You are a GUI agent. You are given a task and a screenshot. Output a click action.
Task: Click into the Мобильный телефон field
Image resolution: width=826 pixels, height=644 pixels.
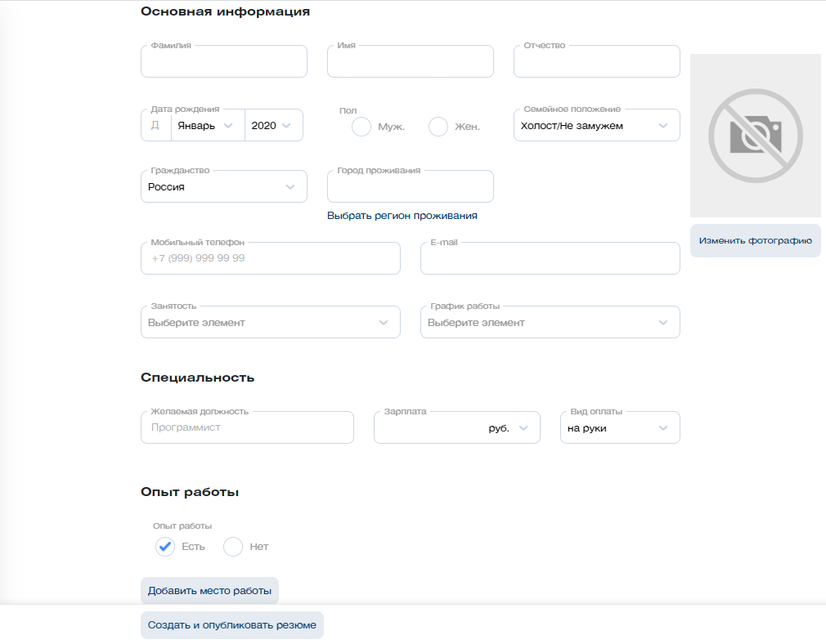(x=270, y=258)
